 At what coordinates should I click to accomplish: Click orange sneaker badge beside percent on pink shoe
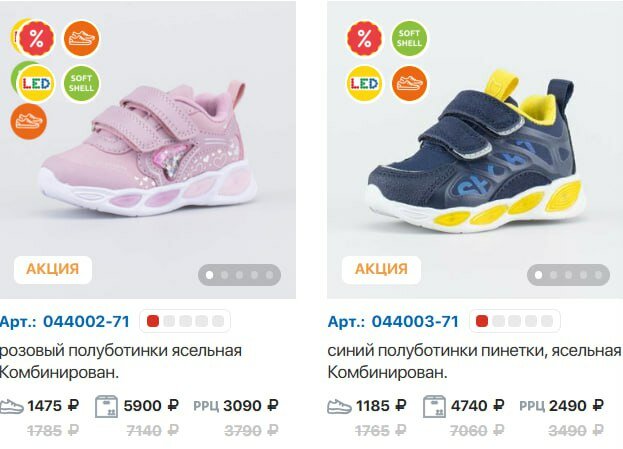tap(81, 39)
